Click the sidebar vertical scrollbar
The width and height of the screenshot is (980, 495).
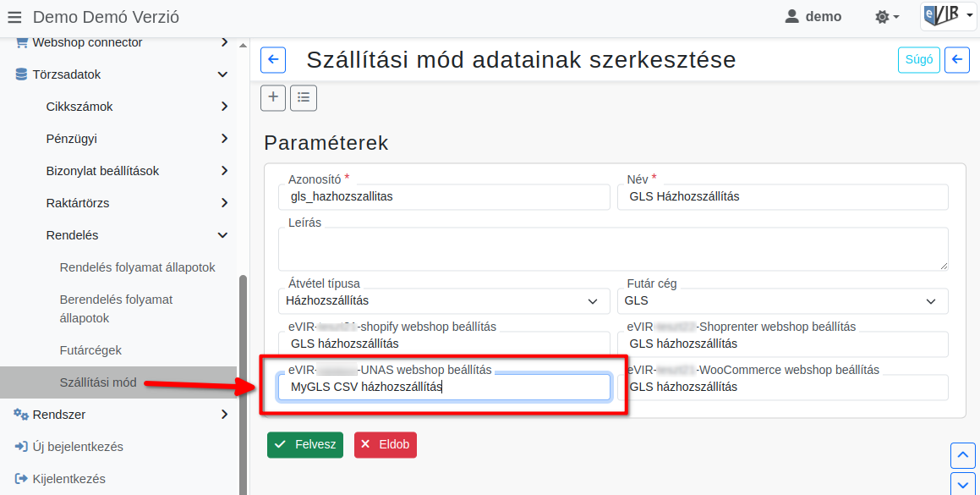coord(244,385)
